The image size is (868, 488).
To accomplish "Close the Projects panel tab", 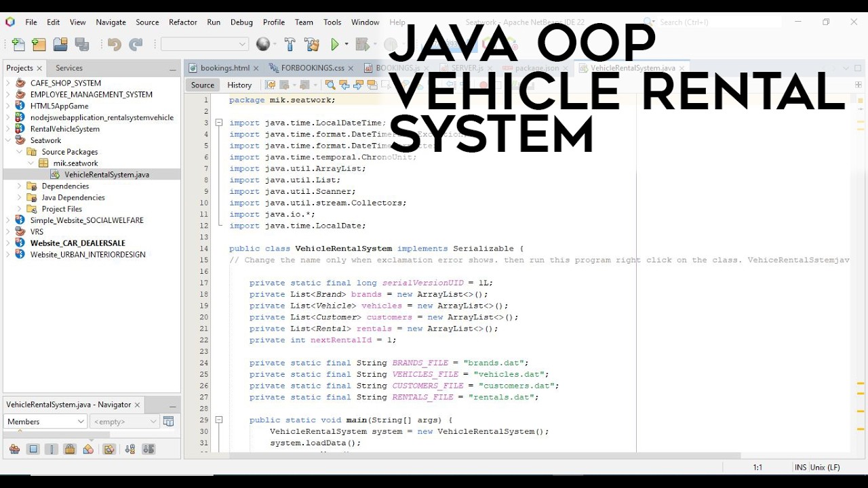I will tap(39, 68).
